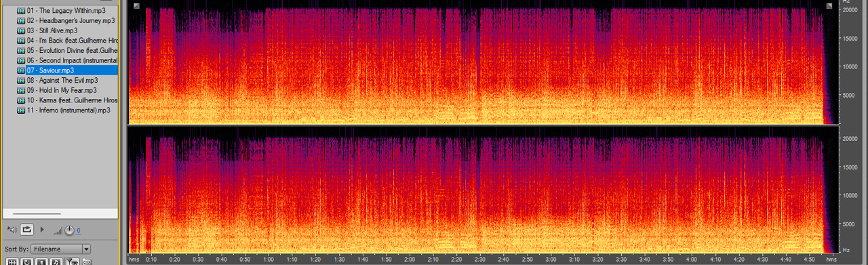
Task: Click the preview volume value 0
Action: click(79, 230)
